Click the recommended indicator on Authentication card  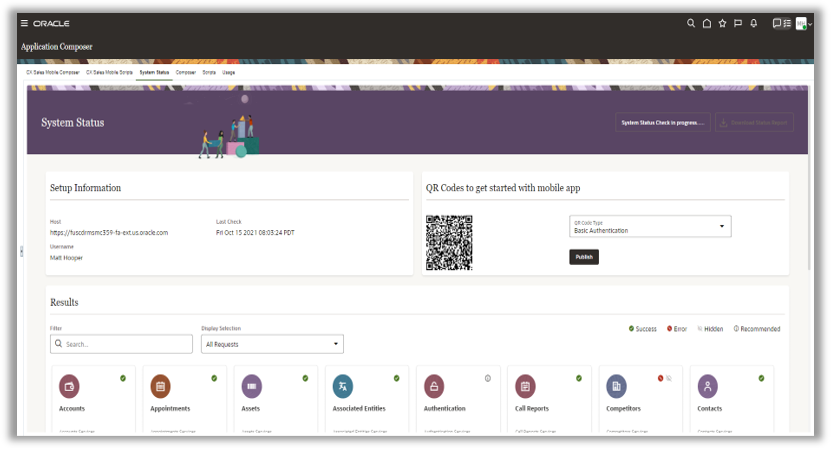(488, 378)
